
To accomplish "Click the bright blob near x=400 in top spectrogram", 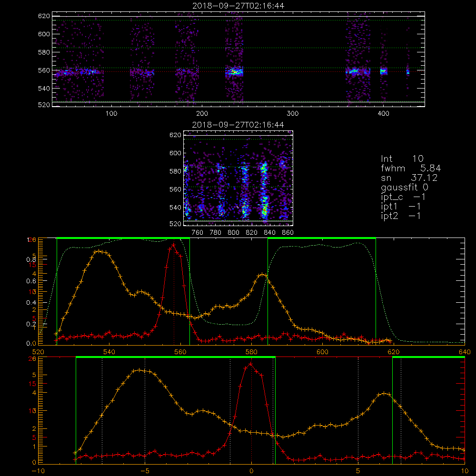I will (384, 72).
